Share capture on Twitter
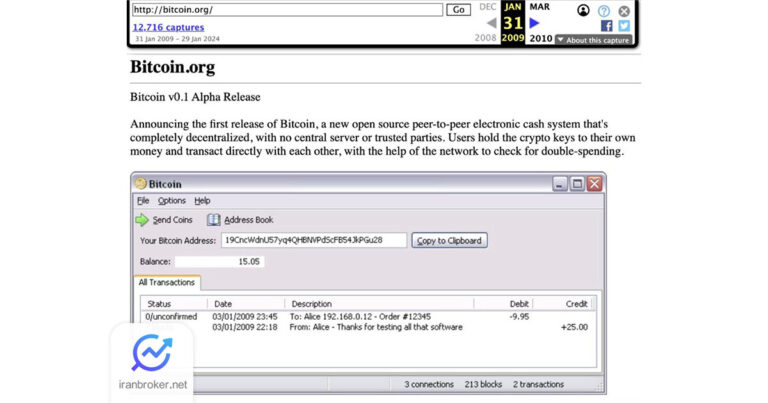 (624, 26)
